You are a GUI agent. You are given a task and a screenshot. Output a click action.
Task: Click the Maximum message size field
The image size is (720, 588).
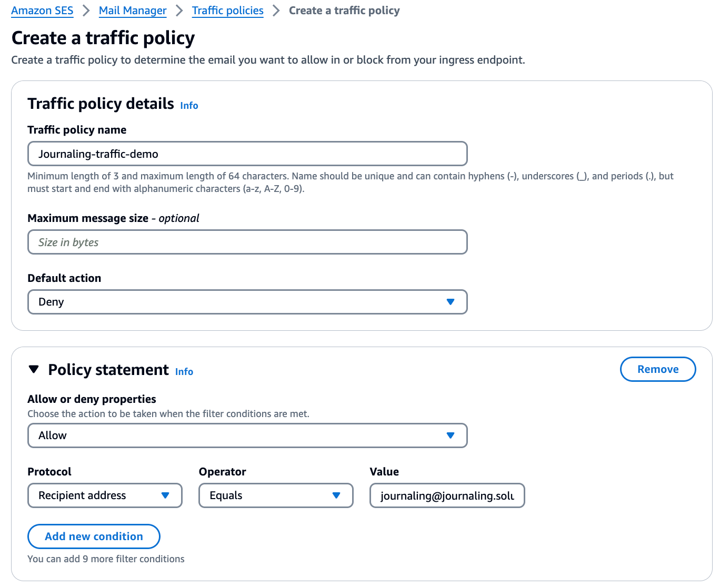coord(247,242)
